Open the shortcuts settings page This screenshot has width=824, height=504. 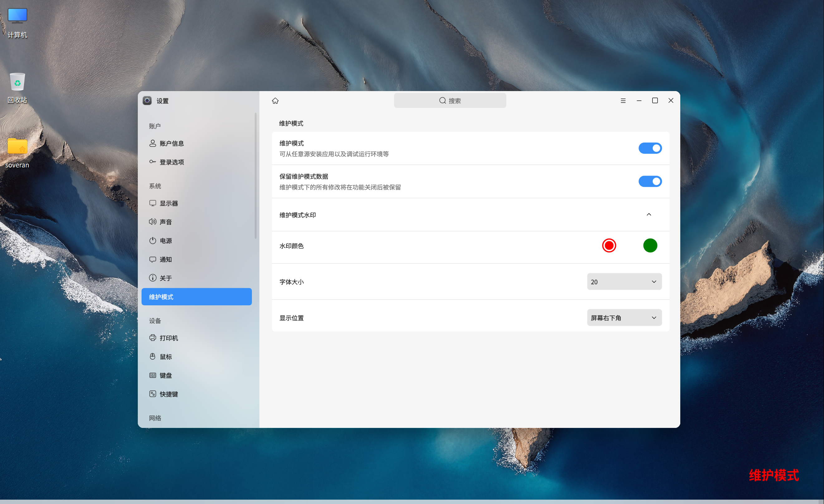pyautogui.click(x=169, y=394)
